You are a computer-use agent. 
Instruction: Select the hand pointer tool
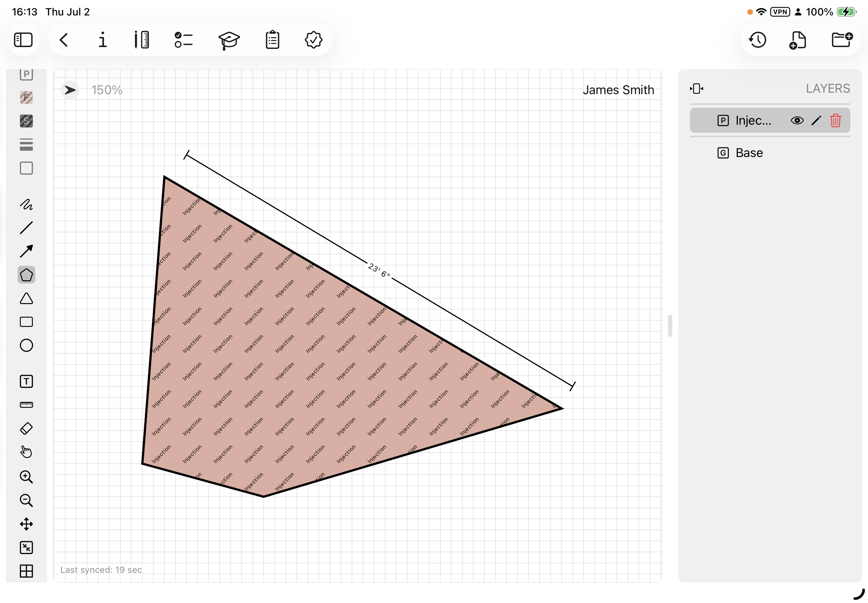point(26,452)
